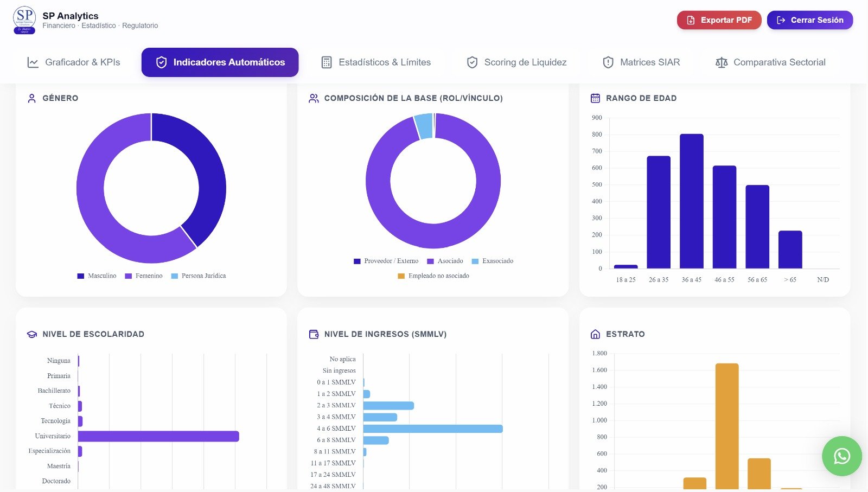The width and height of the screenshot is (868, 492).
Task: Click the balance scale icon in Comparativa Sectorial tab
Action: 722,62
